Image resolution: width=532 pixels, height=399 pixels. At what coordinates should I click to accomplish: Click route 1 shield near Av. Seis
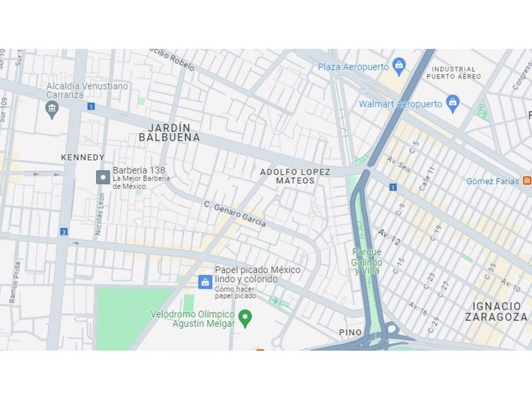click(x=393, y=187)
